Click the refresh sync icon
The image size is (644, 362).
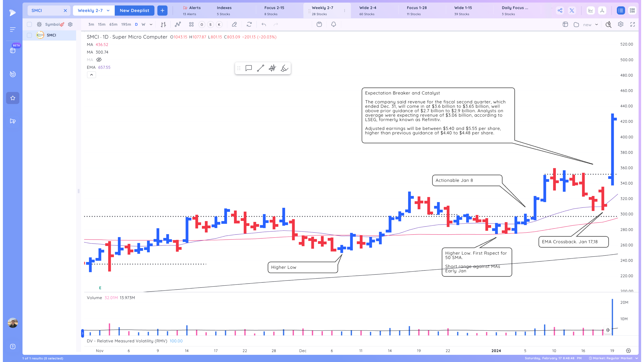[249, 24]
